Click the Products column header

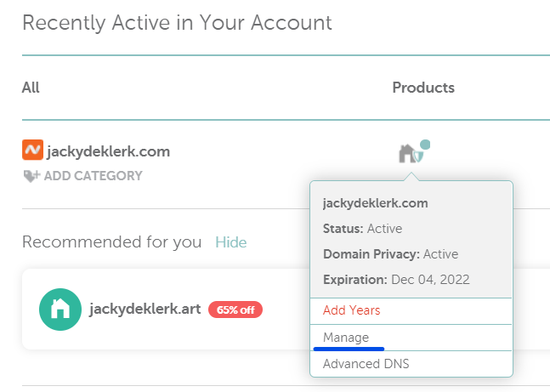click(423, 88)
